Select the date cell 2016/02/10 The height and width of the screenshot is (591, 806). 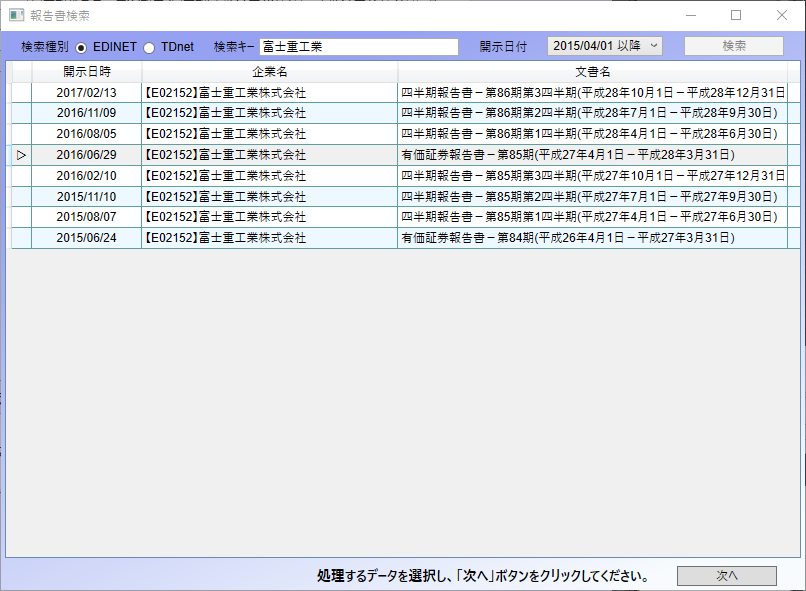[86, 176]
